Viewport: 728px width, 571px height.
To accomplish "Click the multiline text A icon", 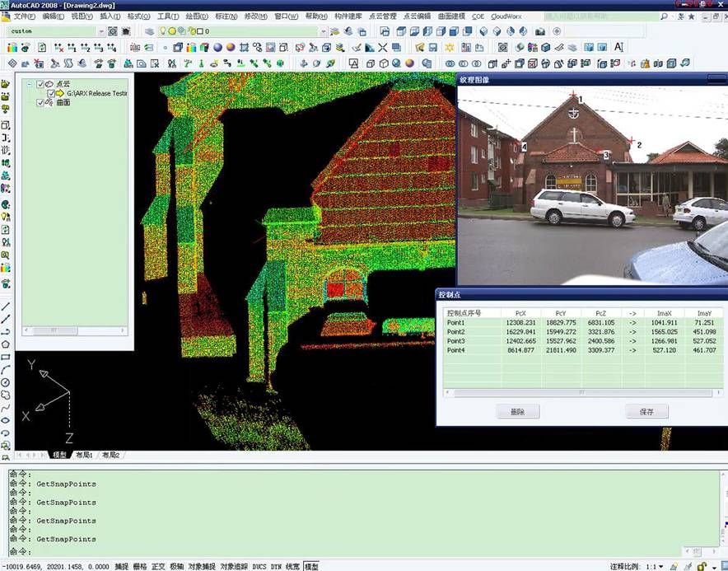I will 618,47.
